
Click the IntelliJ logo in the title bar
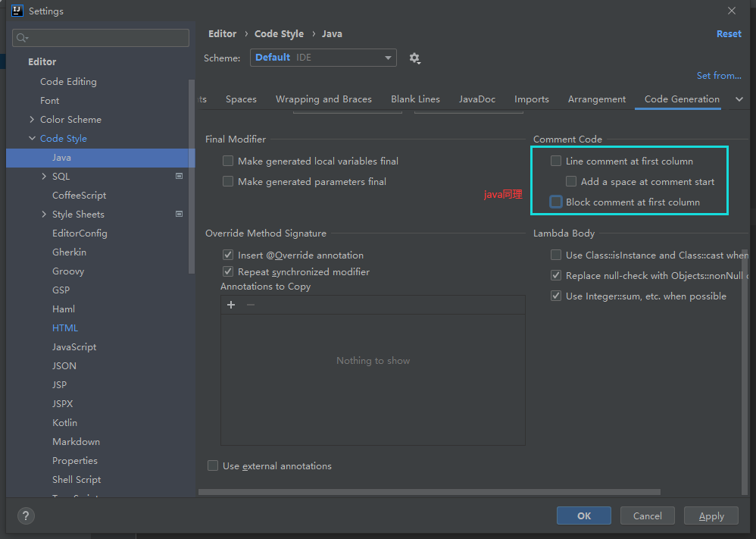pyautogui.click(x=17, y=11)
